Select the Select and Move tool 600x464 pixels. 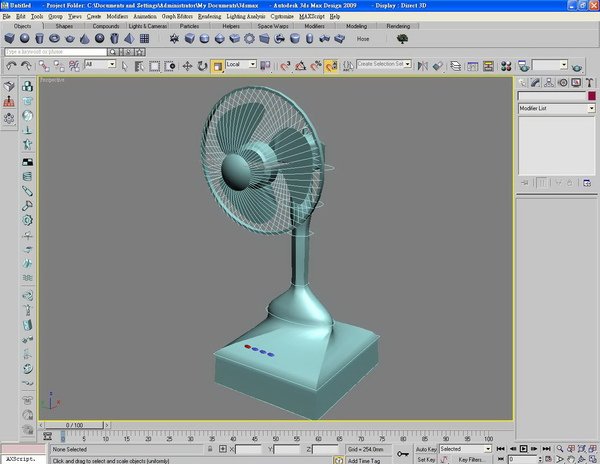187,66
